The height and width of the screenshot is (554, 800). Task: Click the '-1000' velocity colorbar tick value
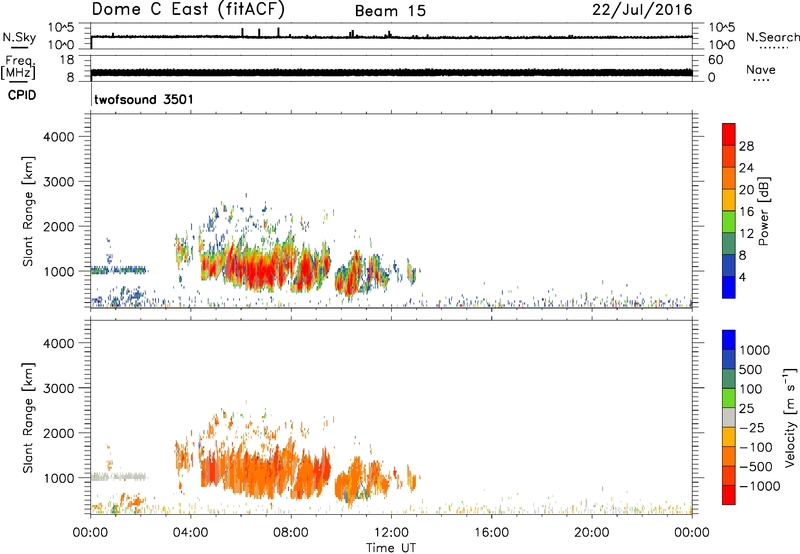pos(759,486)
